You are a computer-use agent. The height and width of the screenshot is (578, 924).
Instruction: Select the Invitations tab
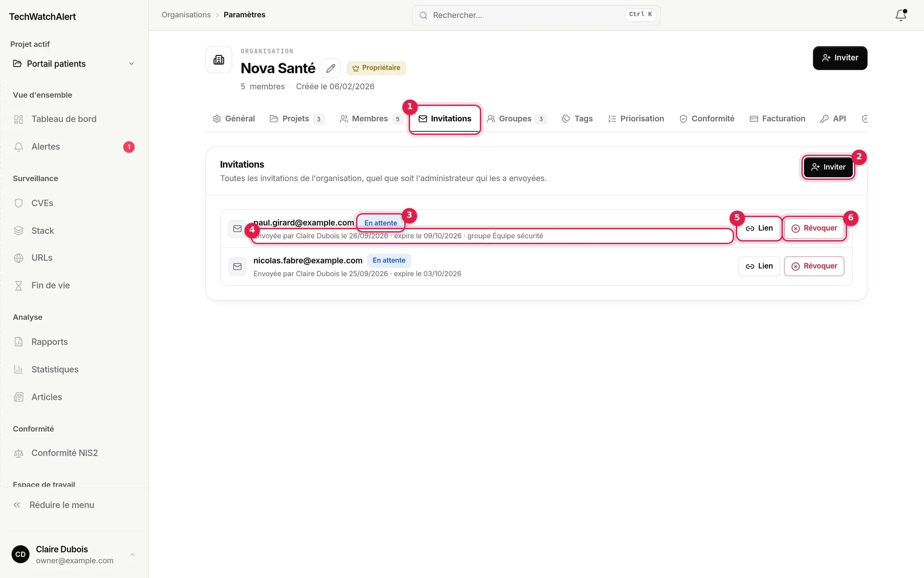point(445,118)
